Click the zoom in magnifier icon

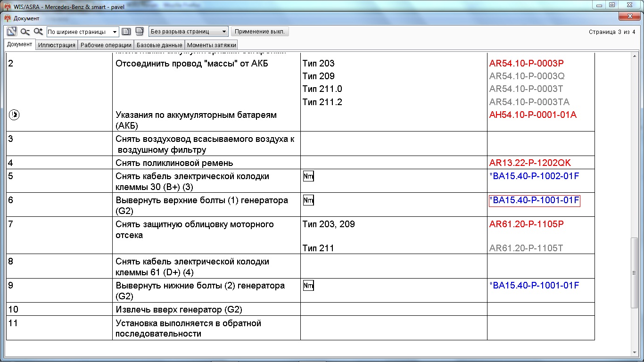[x=38, y=32]
